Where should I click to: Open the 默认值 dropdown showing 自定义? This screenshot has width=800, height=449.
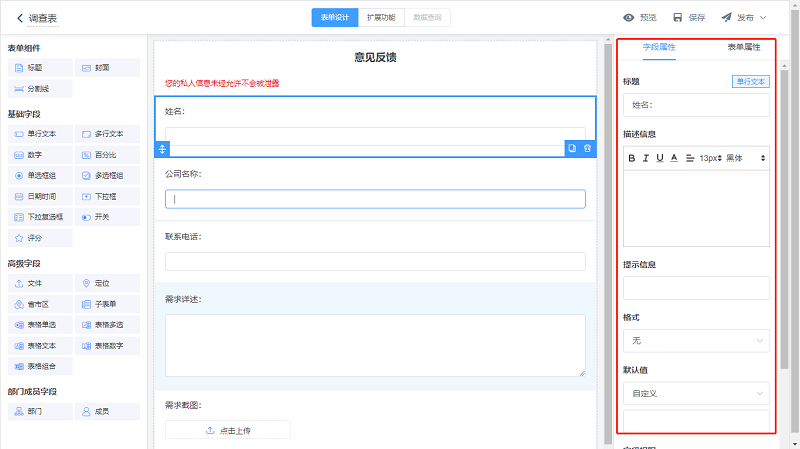[696, 393]
